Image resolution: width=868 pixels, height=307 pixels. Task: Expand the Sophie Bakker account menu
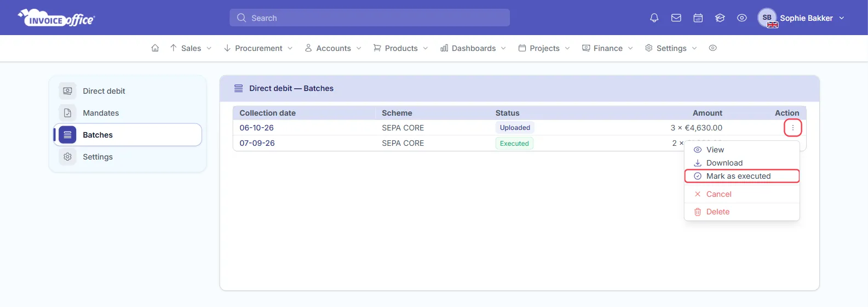pyautogui.click(x=812, y=18)
